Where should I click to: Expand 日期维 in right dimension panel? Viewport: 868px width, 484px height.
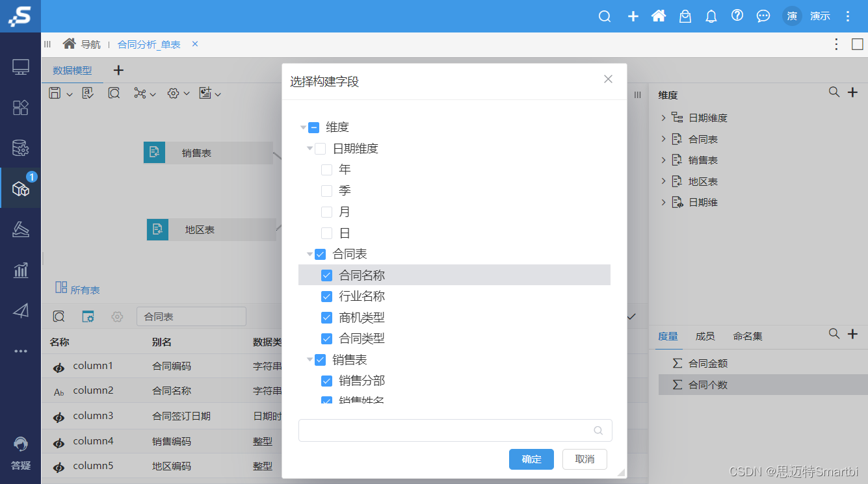663,202
